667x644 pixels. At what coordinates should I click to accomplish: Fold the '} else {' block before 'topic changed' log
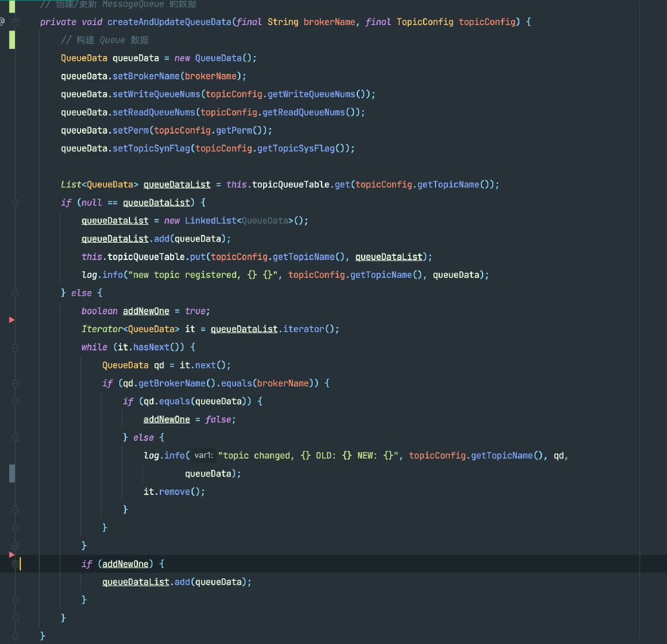[16, 438]
